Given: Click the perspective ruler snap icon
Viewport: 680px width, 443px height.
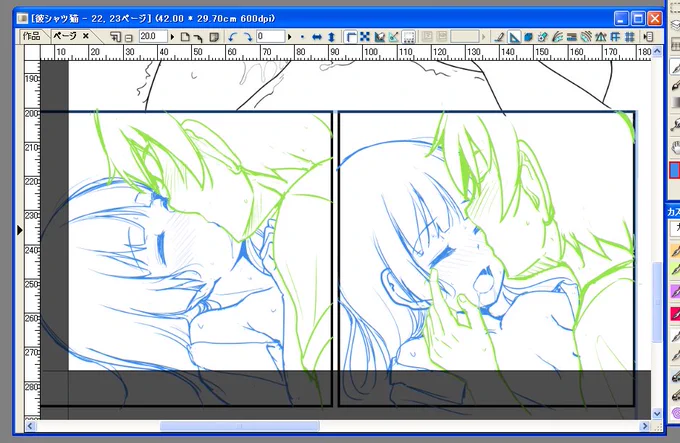Looking at the screenshot, I should tap(601, 37).
